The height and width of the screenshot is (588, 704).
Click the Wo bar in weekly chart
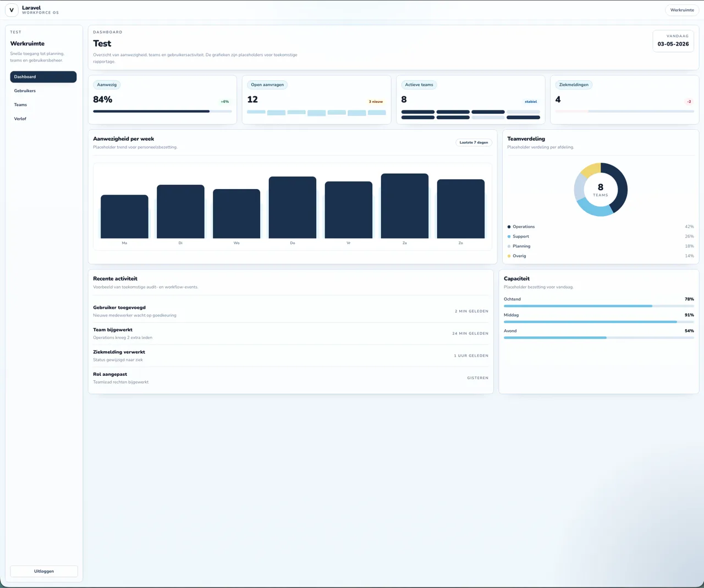(237, 214)
